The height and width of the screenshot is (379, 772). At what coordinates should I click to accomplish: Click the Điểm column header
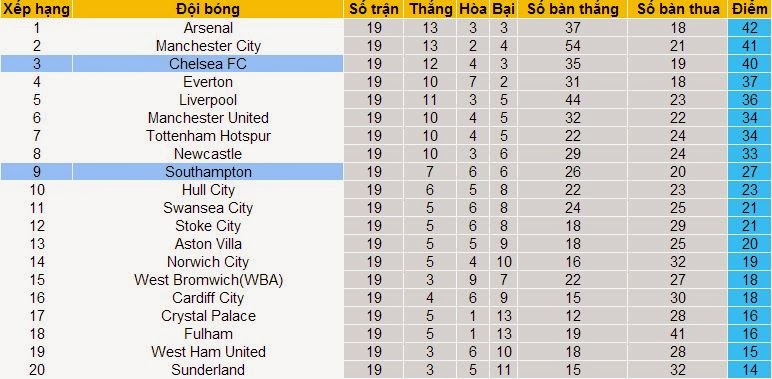[x=750, y=9]
